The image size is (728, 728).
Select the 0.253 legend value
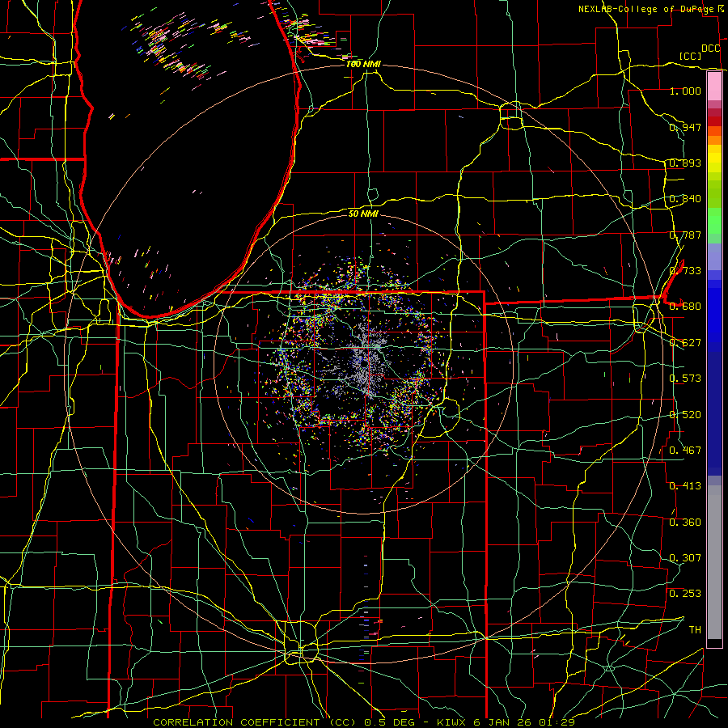coord(685,594)
